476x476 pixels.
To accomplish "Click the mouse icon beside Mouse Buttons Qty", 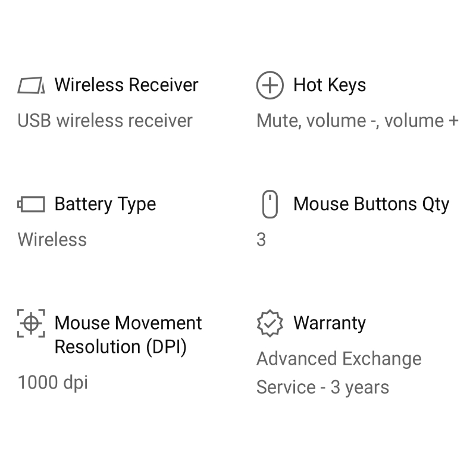I will pyautogui.click(x=270, y=204).
